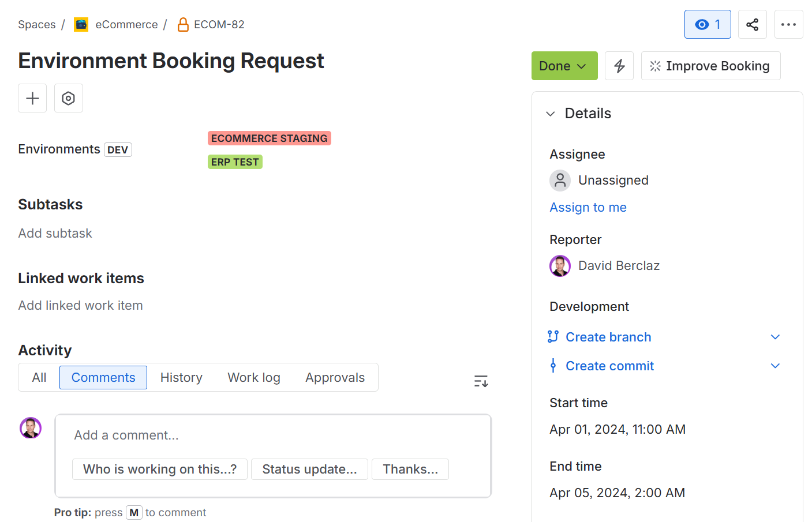Viewport: 812px width, 522px height.
Task: Click the share icon button
Action: [752, 24]
